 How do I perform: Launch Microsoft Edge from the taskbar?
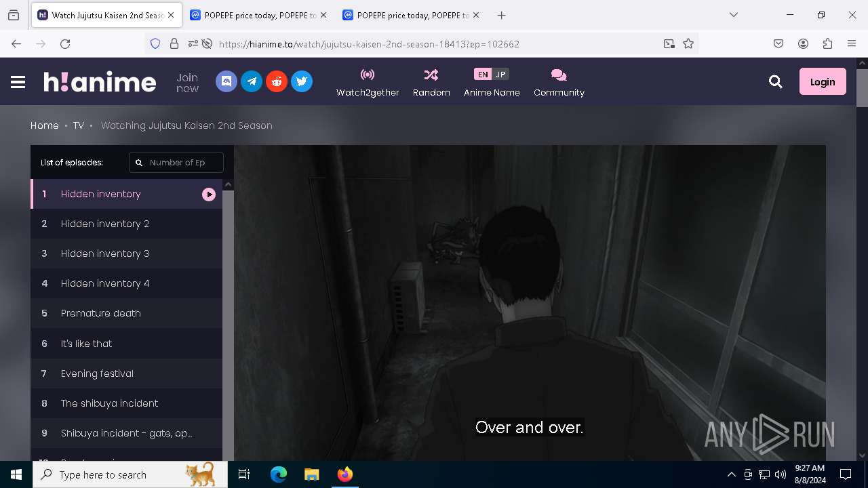279,474
